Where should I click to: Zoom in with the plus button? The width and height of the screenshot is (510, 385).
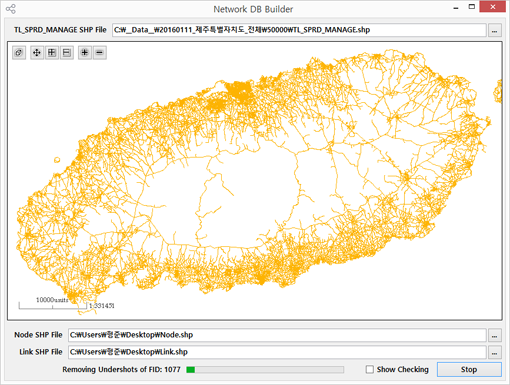coord(85,53)
